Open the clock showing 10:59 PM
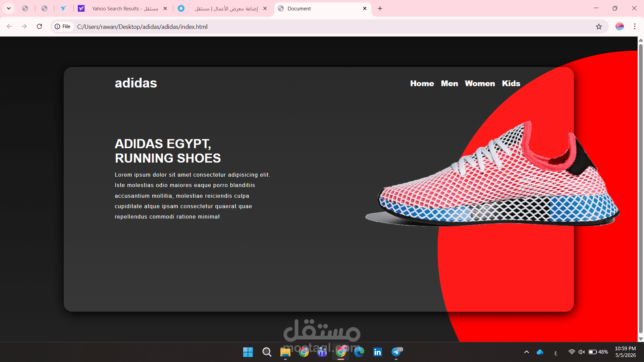 tap(625, 352)
